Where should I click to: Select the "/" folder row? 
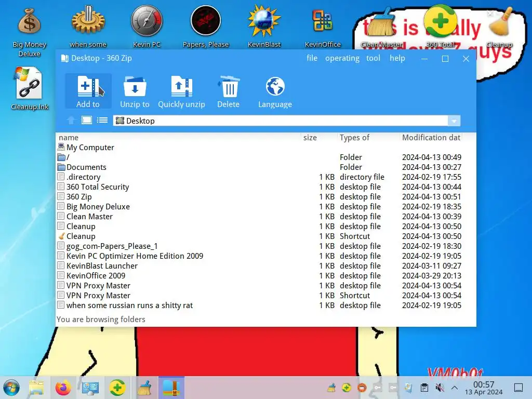coord(260,157)
